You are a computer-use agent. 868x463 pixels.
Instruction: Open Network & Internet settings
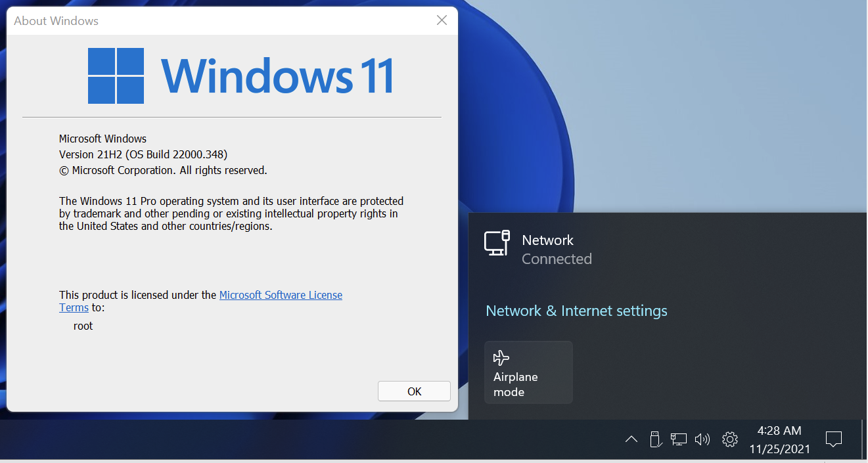coord(576,311)
